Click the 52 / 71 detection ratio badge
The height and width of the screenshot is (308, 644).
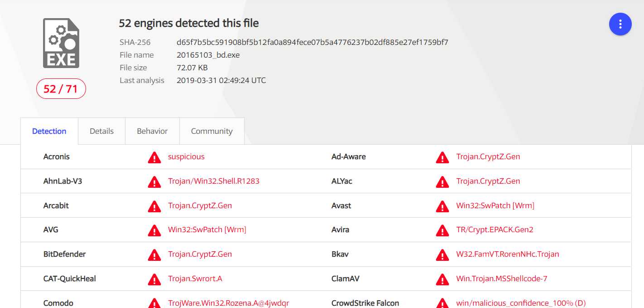point(61,89)
